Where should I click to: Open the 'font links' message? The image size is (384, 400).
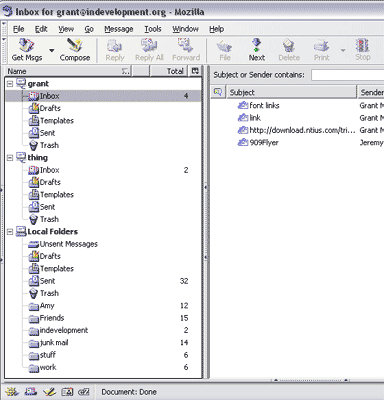pyautogui.click(x=297, y=106)
